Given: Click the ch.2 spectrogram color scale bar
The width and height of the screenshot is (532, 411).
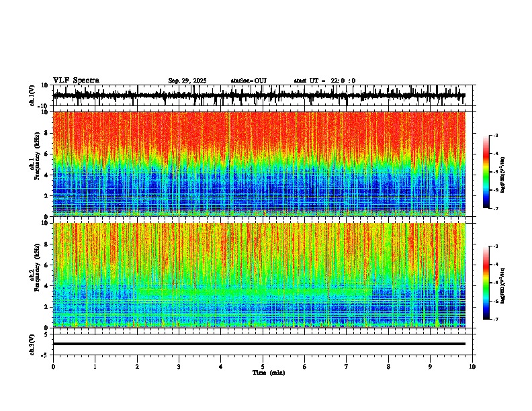Looking at the screenshot, I should (x=486, y=283).
